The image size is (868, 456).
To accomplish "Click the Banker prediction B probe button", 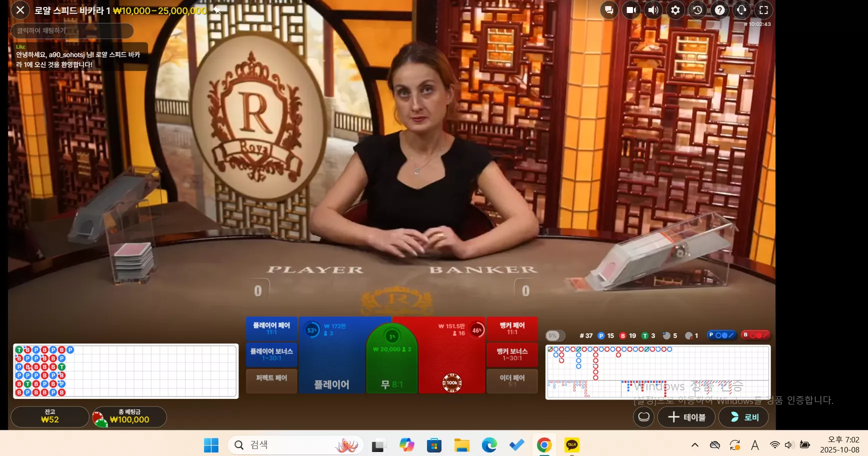I will [x=755, y=335].
